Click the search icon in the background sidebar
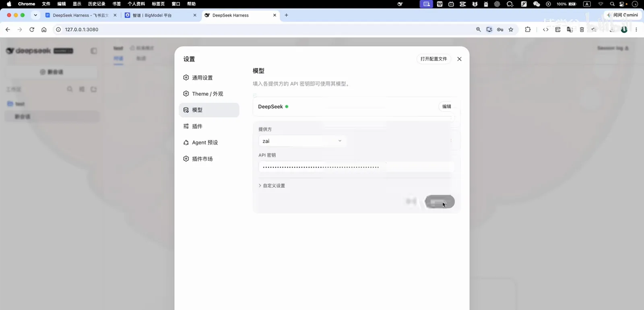The height and width of the screenshot is (310, 644). tap(70, 89)
